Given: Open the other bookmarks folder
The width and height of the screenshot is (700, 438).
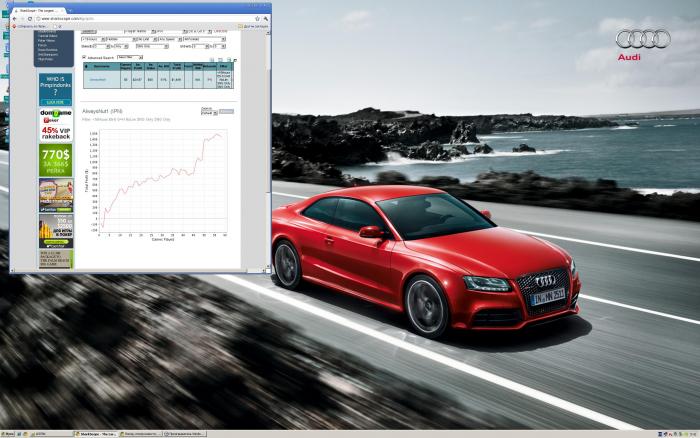Looking at the screenshot, I should pyautogui.click(x=254, y=26).
